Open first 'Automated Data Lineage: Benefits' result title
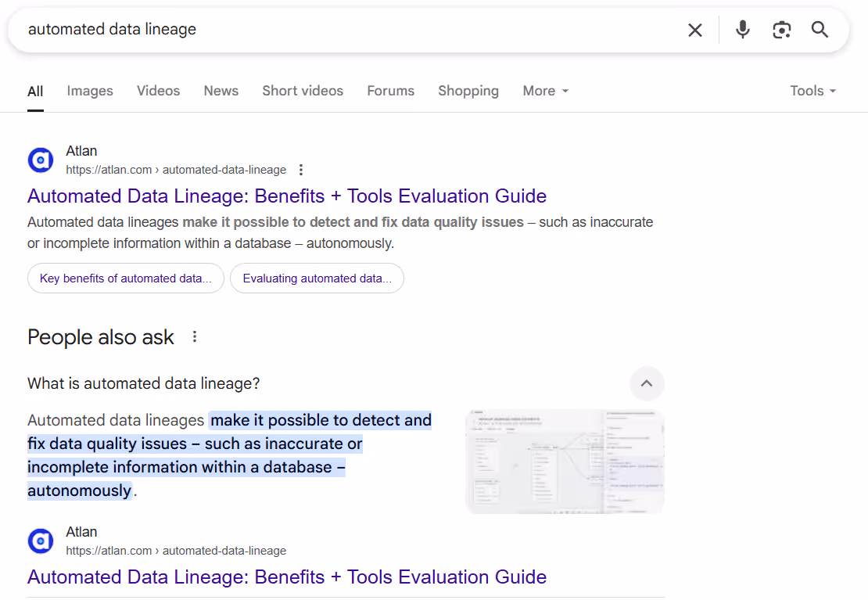 click(287, 196)
